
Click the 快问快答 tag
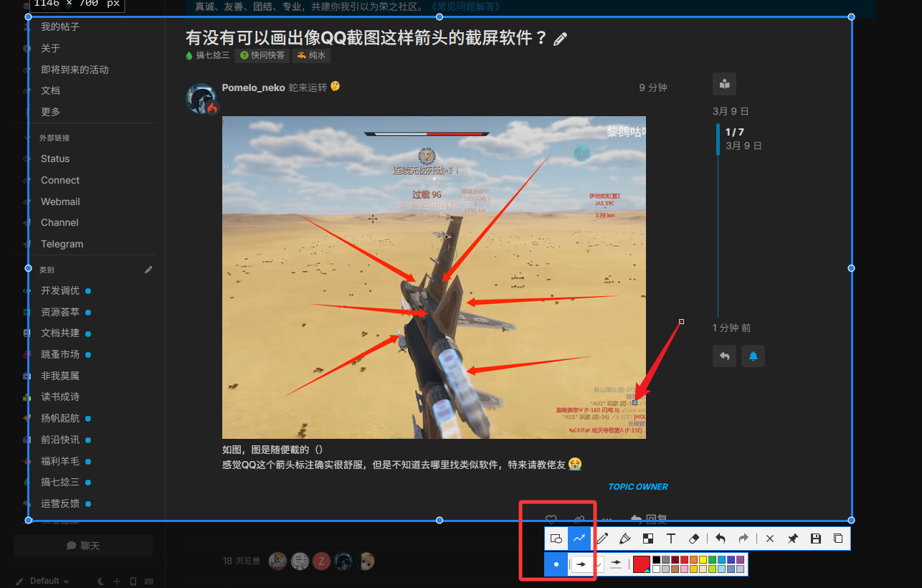tap(262, 55)
